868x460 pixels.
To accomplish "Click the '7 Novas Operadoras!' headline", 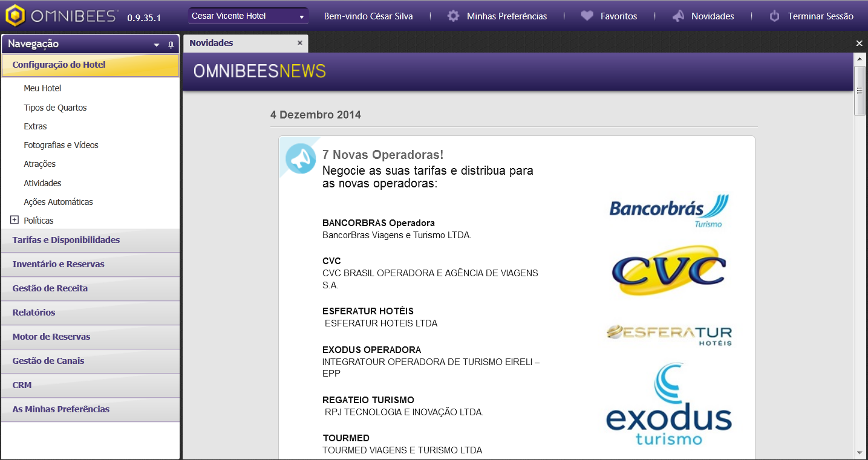I will point(383,155).
